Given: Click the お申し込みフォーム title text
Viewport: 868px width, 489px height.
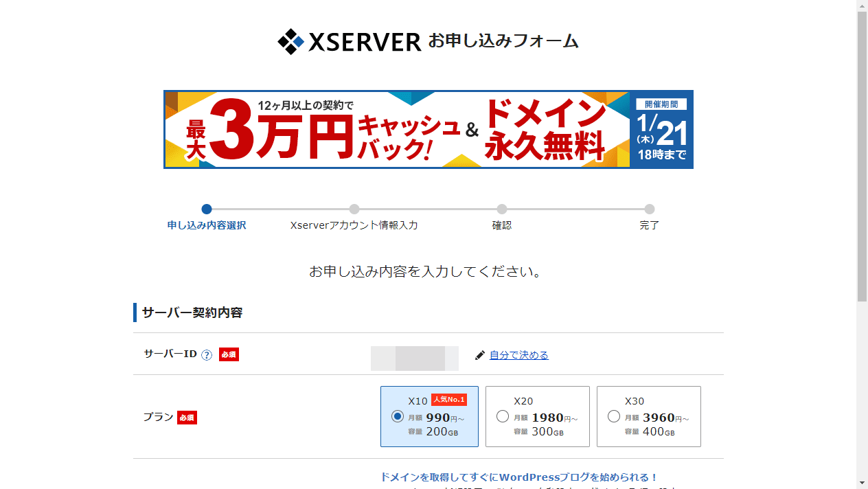Looking at the screenshot, I should (x=503, y=41).
